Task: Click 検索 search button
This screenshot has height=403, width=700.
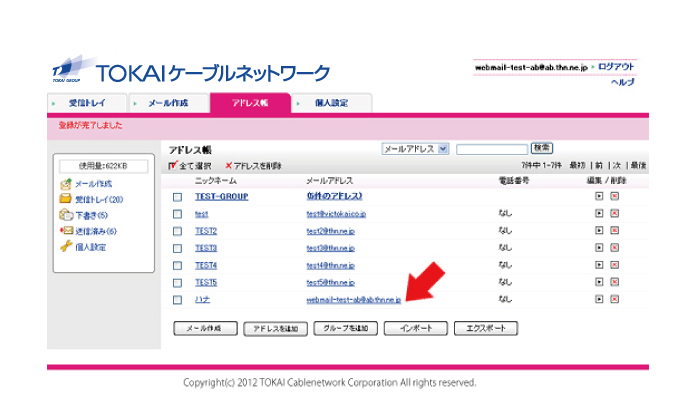Action: point(542,148)
